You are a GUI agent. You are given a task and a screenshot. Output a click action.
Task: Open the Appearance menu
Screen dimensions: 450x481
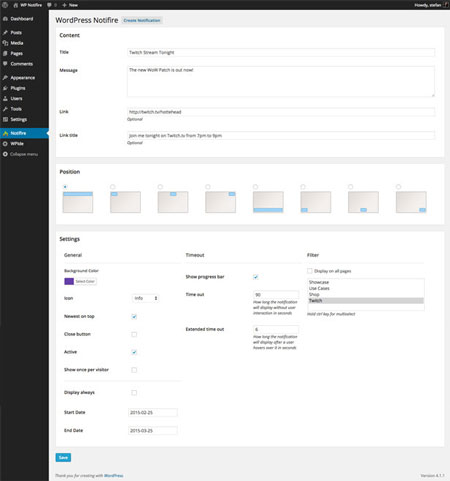[x=24, y=78]
